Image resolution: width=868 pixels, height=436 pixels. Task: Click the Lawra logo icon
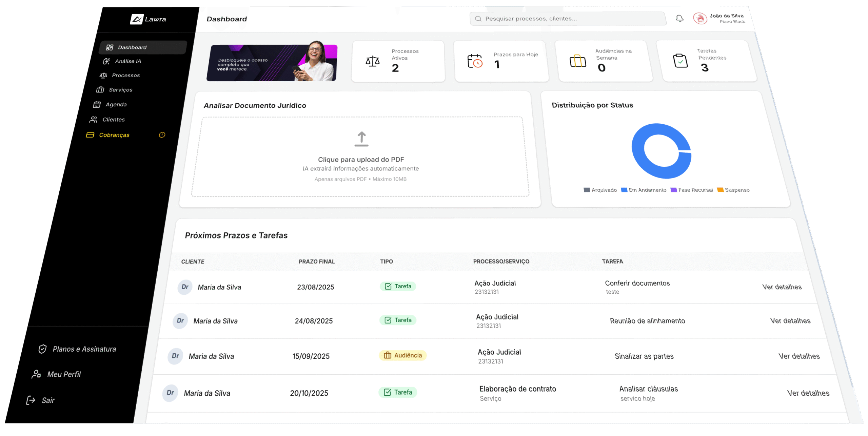click(x=137, y=19)
